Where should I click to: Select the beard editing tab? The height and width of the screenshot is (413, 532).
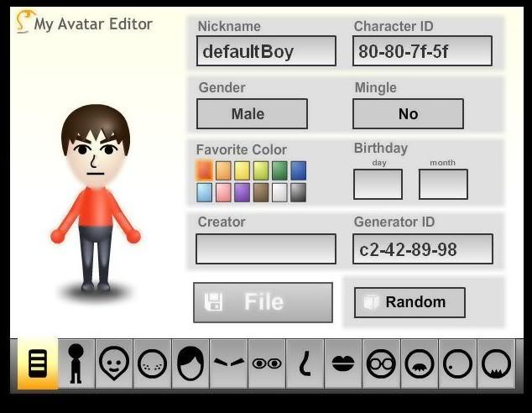(495, 363)
